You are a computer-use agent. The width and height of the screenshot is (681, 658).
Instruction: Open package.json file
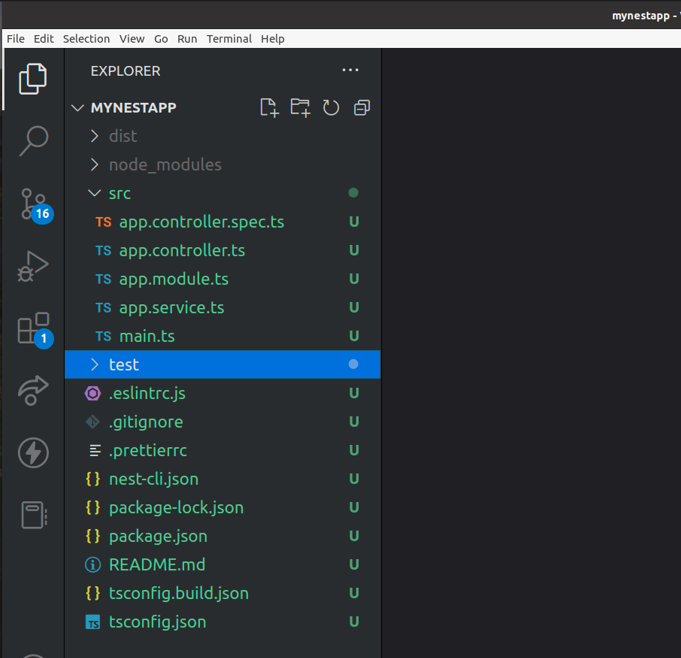pyautogui.click(x=157, y=536)
